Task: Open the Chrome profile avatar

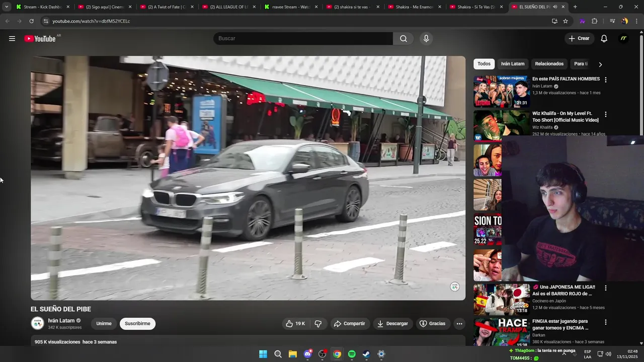Action: pos(624,21)
